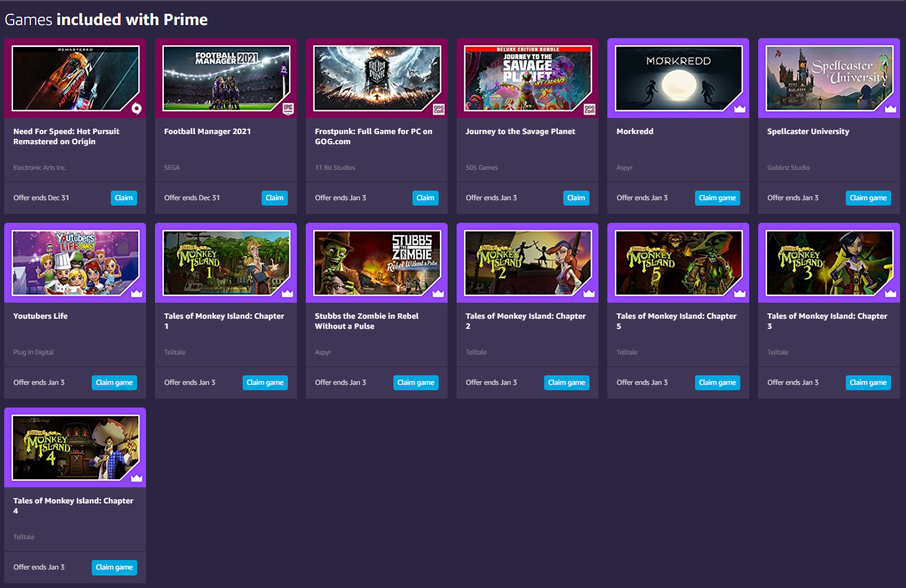Claim game Tales of Monkey Island Chapter 5
Viewport: 906px width, 588px height.
click(718, 382)
